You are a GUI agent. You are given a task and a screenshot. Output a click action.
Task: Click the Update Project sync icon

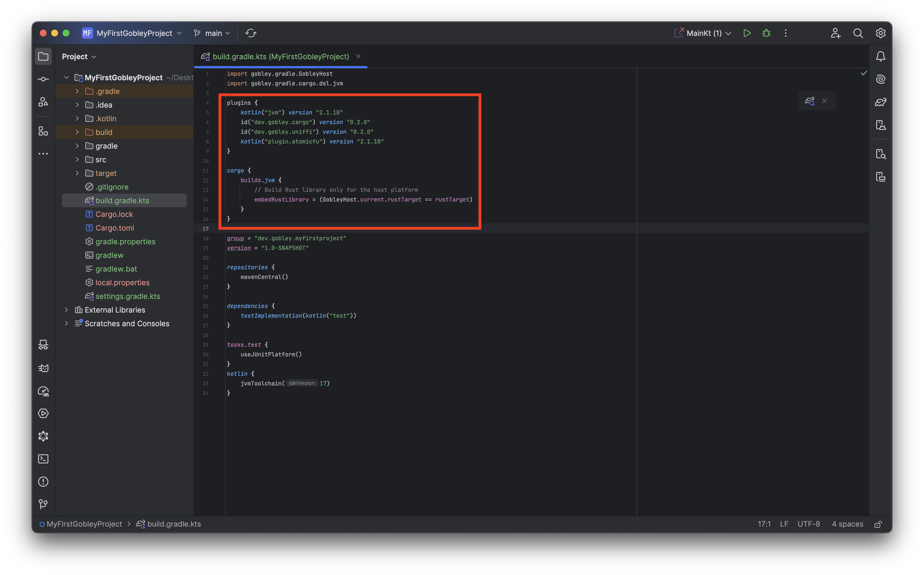251,33
